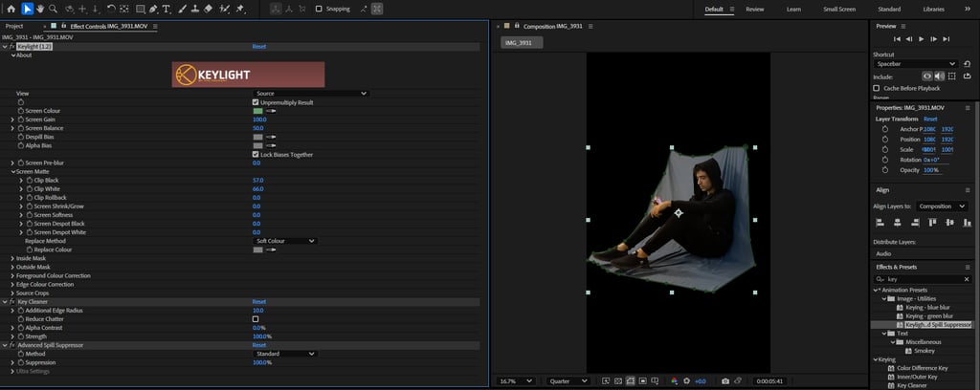Open IMG_3931 composition breadcrumb button

coord(522,42)
